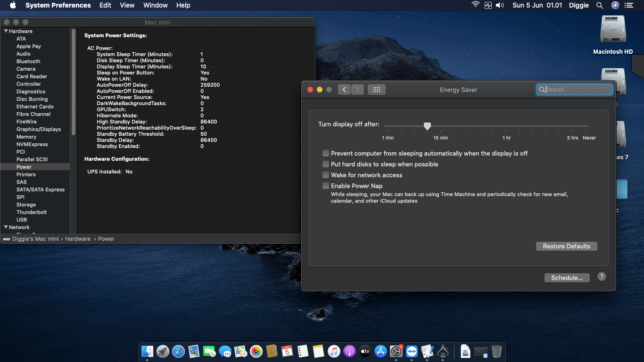Click Hardware in the path bar
Viewport: 644px width, 362px height.
point(78,239)
